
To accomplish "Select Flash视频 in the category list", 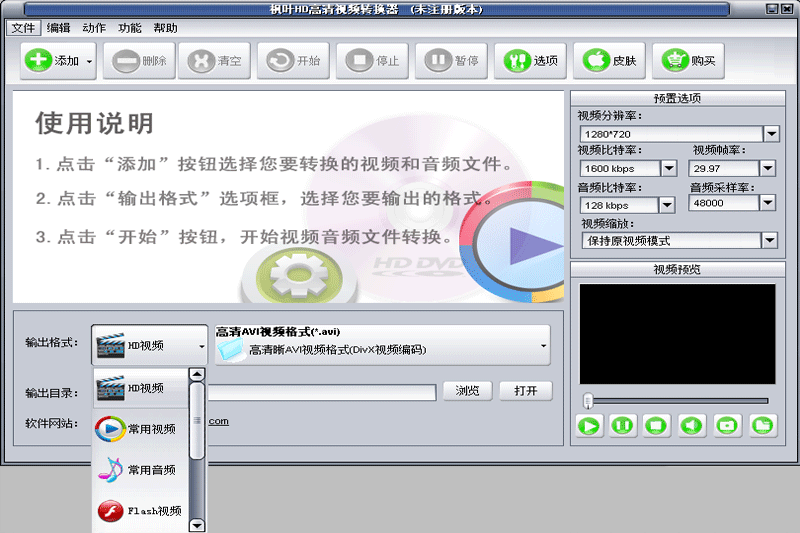I will [141, 511].
